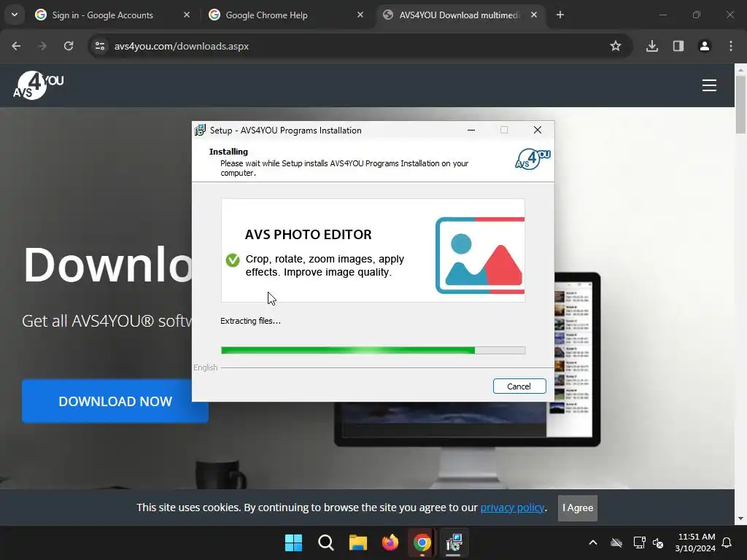
Task: Close the Setup installer window
Action: (x=538, y=130)
